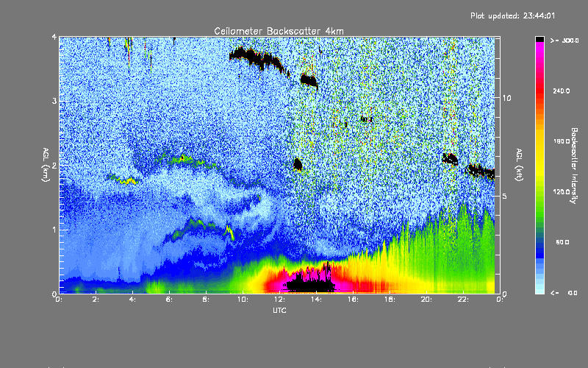Viewport: 588px width, 368px height.
Task: Click the "120.0" colorbar value
Action: click(x=562, y=191)
